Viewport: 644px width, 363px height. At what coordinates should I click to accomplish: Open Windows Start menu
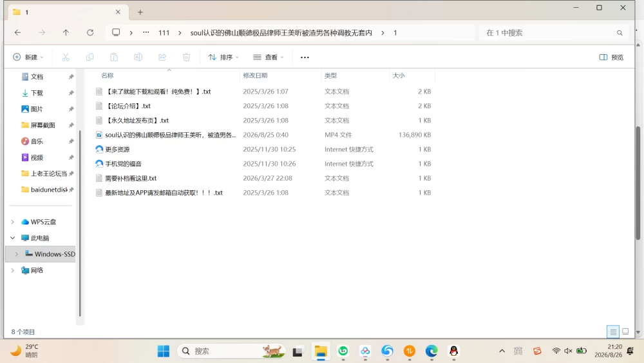pyautogui.click(x=164, y=351)
